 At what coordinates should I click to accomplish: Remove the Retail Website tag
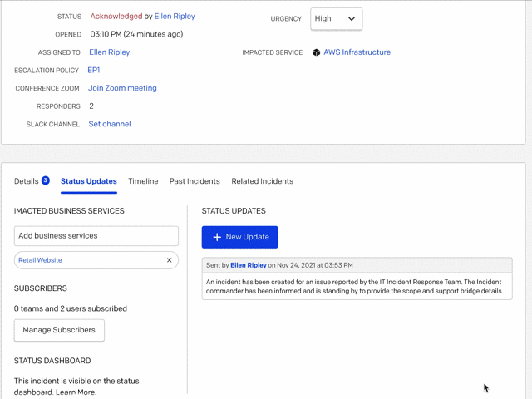point(170,260)
